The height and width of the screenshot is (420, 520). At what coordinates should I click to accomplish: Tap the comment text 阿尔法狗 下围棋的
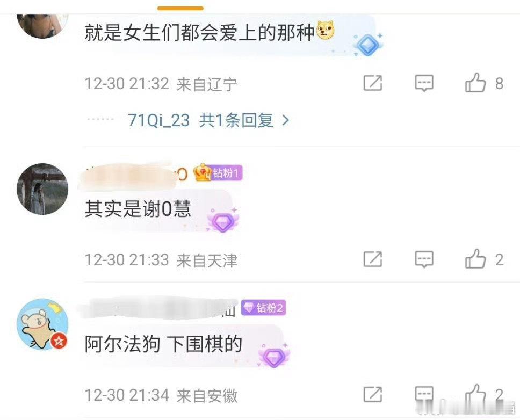(163, 344)
